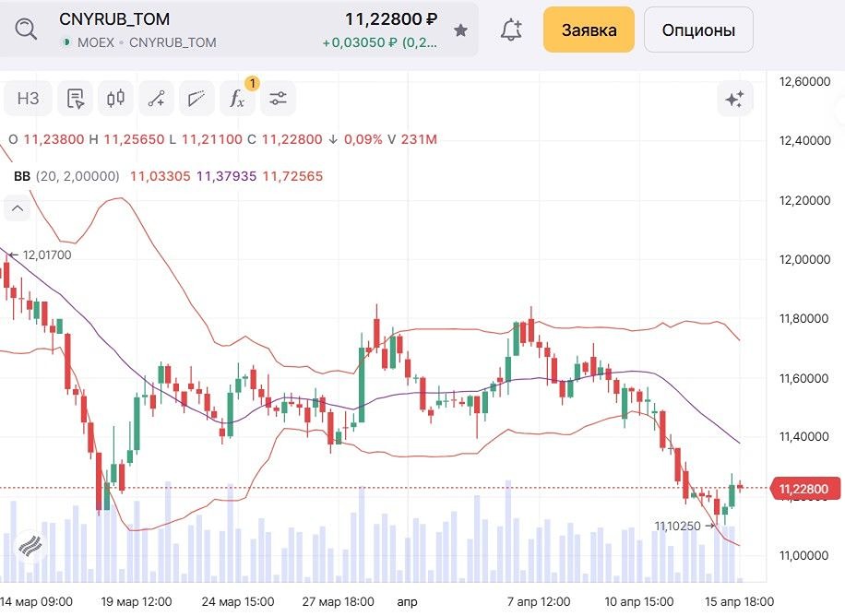Click the high price value 11,25650
This screenshot has height=616, width=845.
coord(134,139)
